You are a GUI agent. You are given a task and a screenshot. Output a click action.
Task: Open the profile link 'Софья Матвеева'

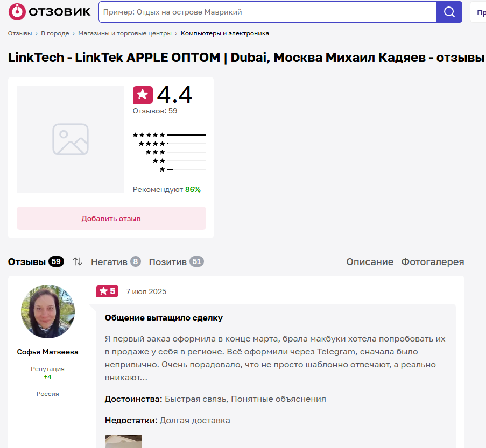(48, 352)
